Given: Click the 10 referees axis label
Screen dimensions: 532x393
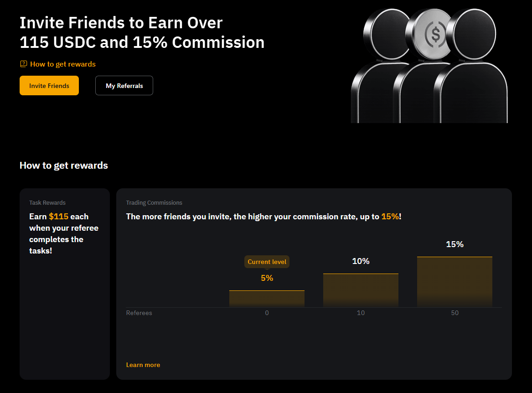Looking at the screenshot, I should [x=361, y=313].
